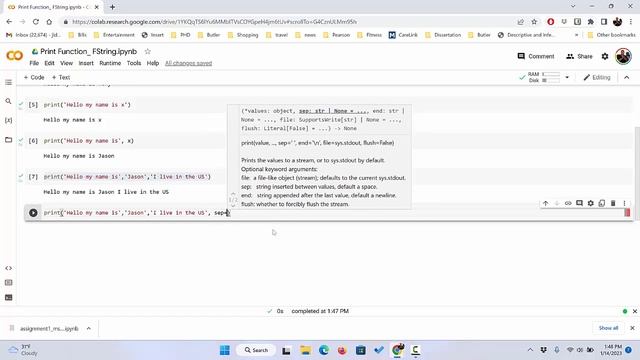Open a new browser tab
Image resolution: width=640 pixels, height=360 pixels.
(x=112, y=7)
